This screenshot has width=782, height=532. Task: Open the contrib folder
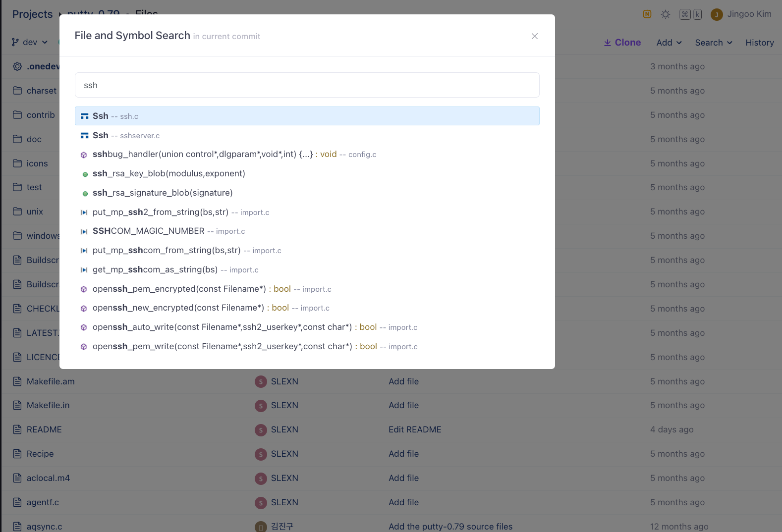(x=41, y=115)
